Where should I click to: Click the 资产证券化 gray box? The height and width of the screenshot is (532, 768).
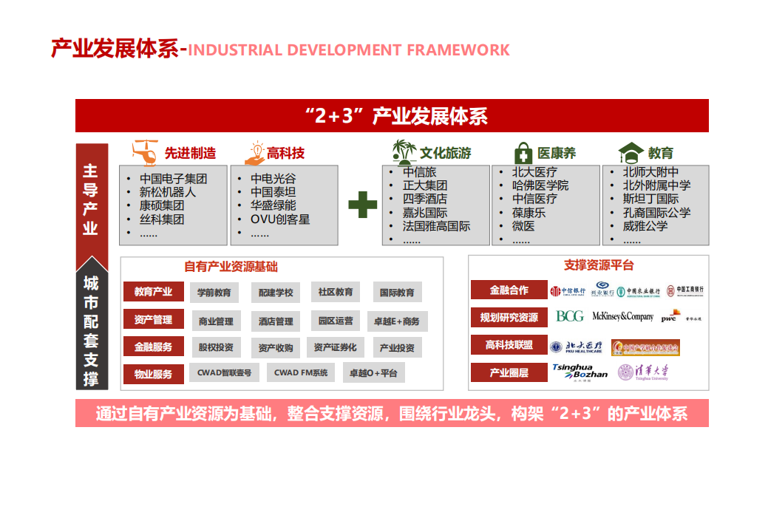[x=336, y=347]
